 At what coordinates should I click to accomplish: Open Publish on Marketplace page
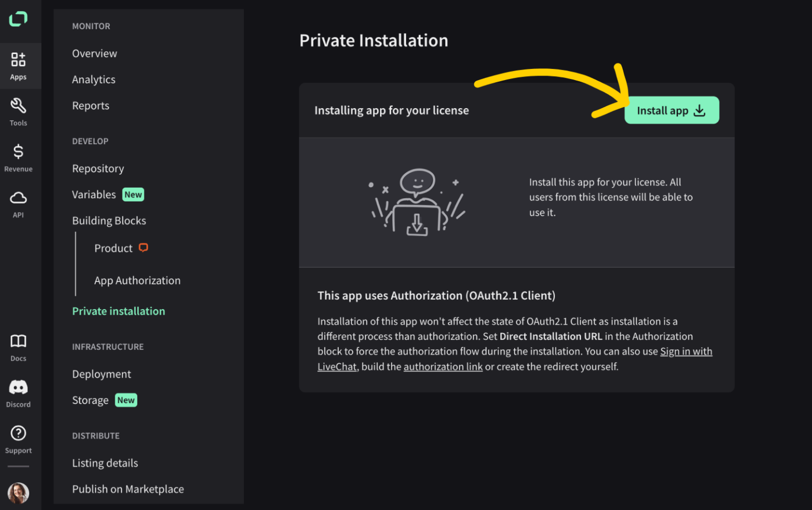(x=128, y=489)
